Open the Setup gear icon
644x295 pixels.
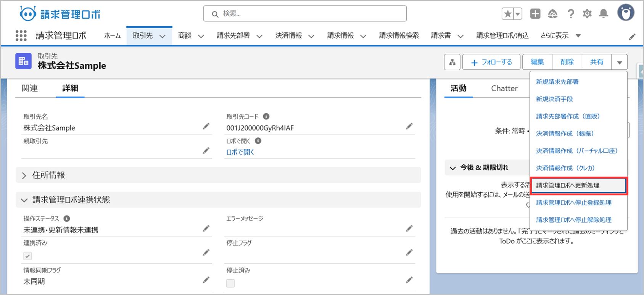[587, 14]
